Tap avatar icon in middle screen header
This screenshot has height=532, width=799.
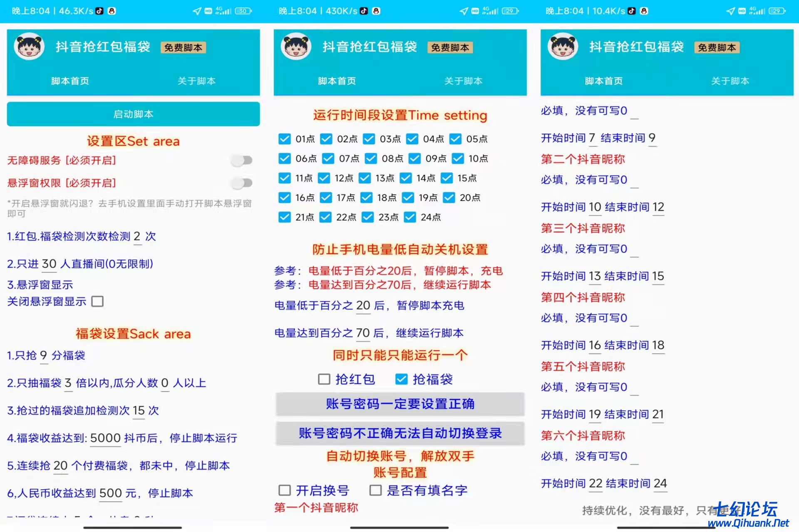(296, 47)
